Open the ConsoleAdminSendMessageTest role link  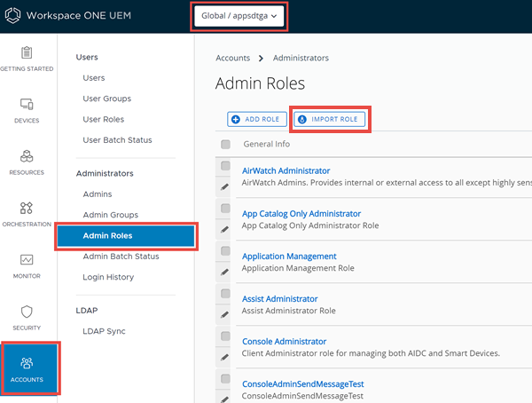[x=302, y=384]
